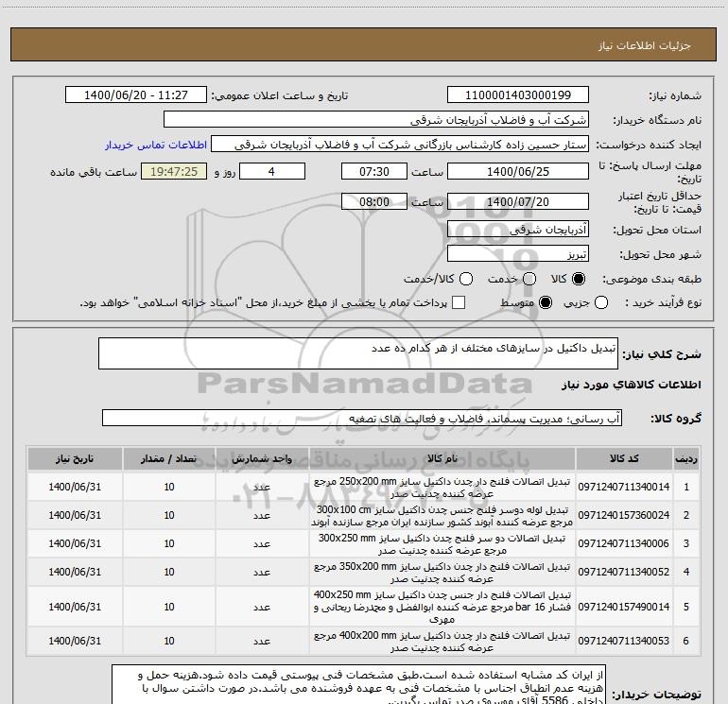This screenshot has width=728, height=704.
Task: Click the تاریخ نیاز column header
Action: click(75, 459)
